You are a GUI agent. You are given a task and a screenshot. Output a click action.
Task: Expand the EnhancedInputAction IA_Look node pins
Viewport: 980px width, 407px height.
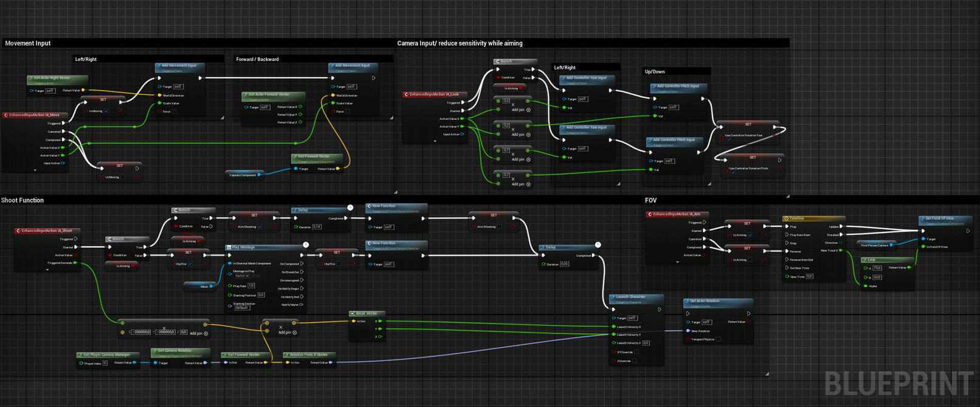coord(435,141)
